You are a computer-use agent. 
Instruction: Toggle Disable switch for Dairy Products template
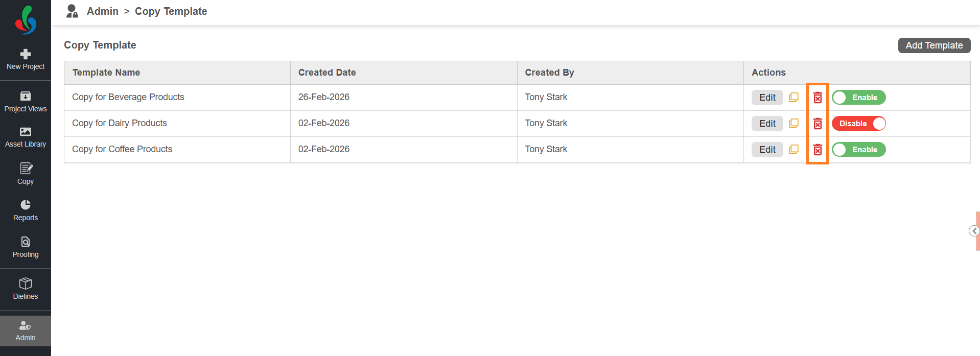858,124
